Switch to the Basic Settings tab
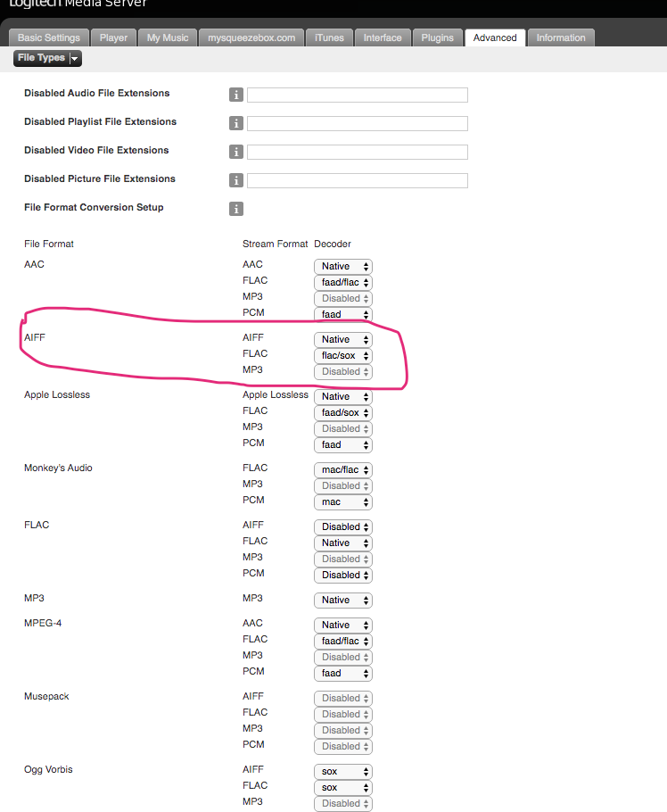Screen dimensions: 667x812 point(49,37)
